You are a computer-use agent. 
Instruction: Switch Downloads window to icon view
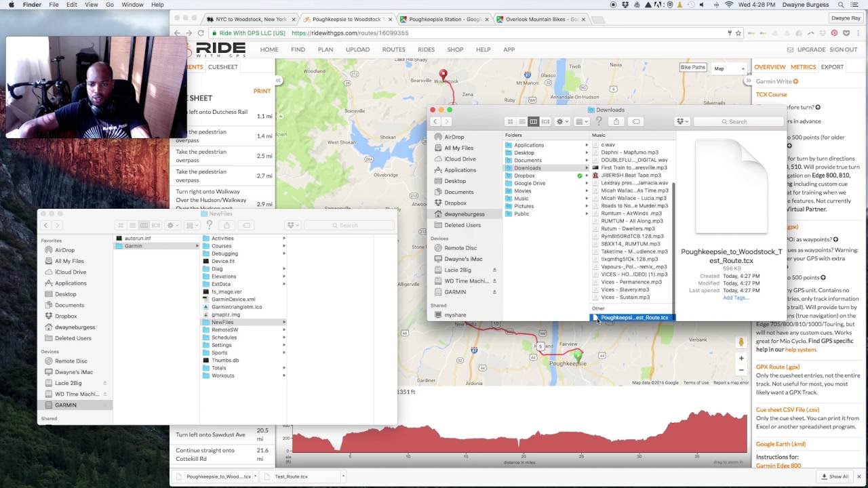point(511,121)
